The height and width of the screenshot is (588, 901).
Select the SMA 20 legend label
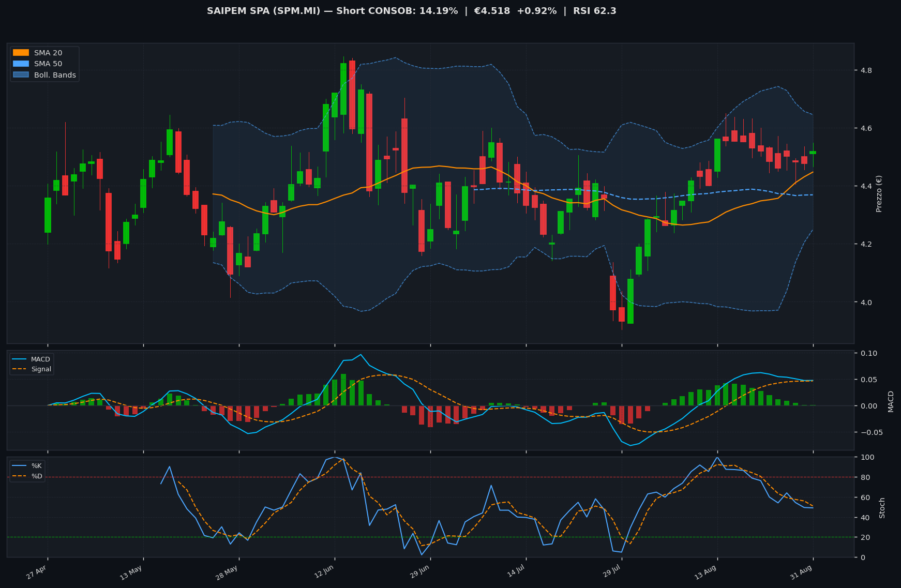[x=48, y=53]
